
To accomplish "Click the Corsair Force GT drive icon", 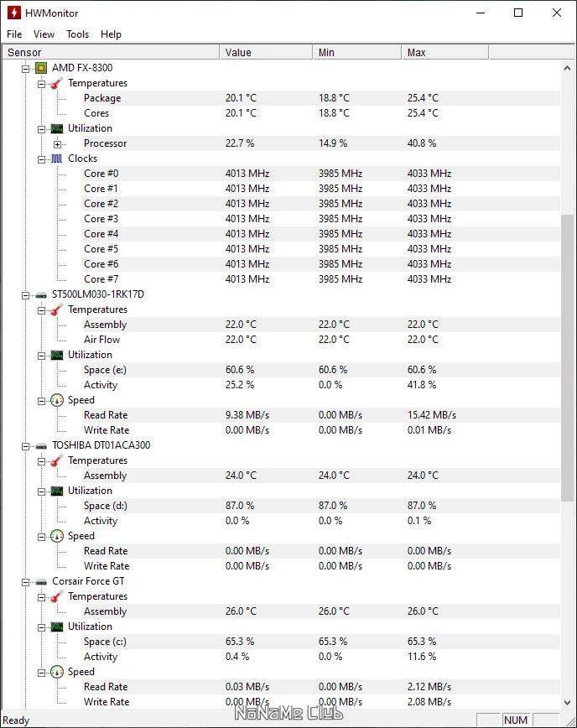I will click(x=41, y=581).
